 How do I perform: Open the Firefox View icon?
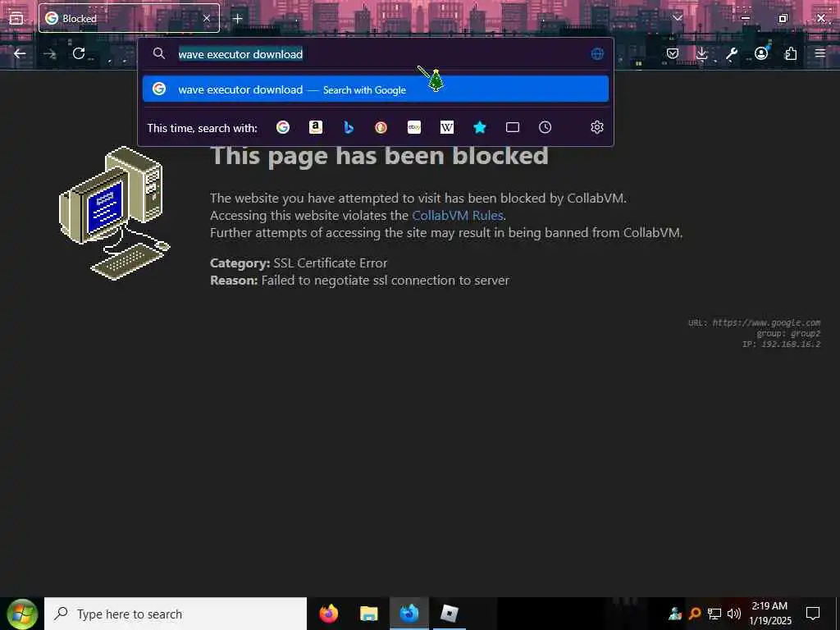(16, 18)
